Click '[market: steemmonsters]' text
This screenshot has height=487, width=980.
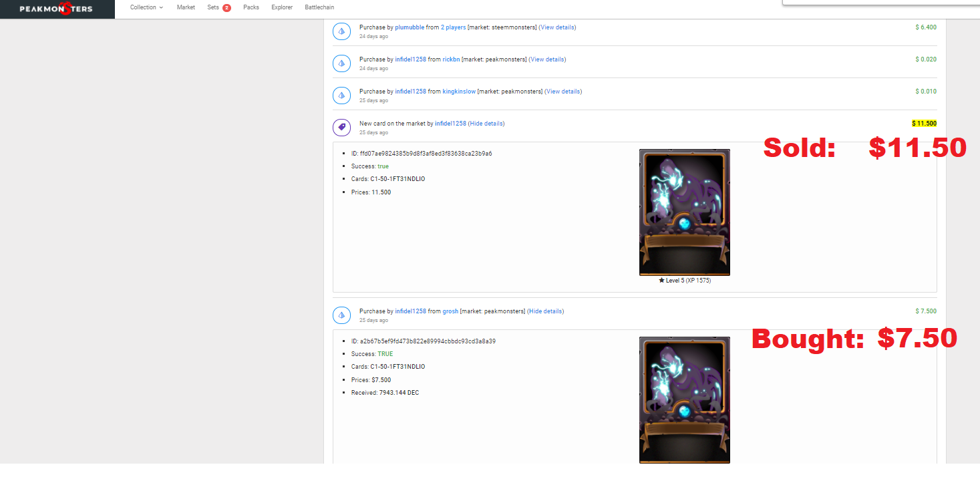click(x=502, y=27)
